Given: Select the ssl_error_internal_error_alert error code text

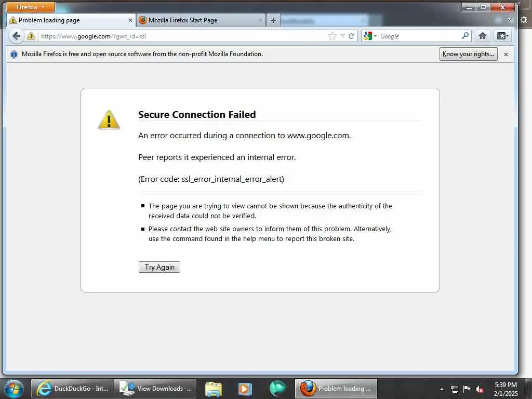Looking at the screenshot, I should coord(232,179).
